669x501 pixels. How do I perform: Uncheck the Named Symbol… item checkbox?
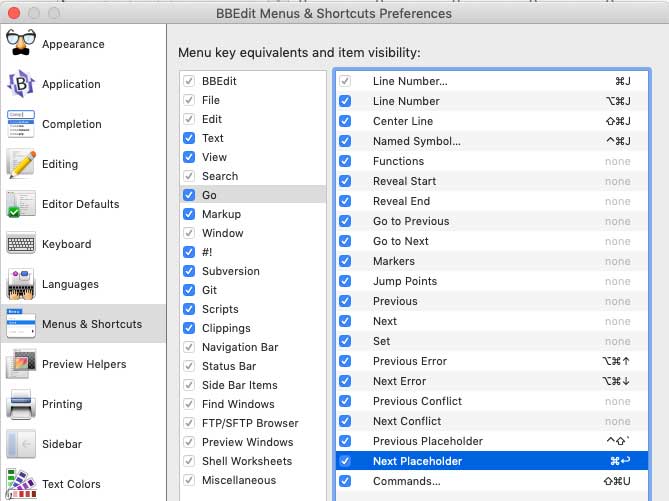pos(345,141)
